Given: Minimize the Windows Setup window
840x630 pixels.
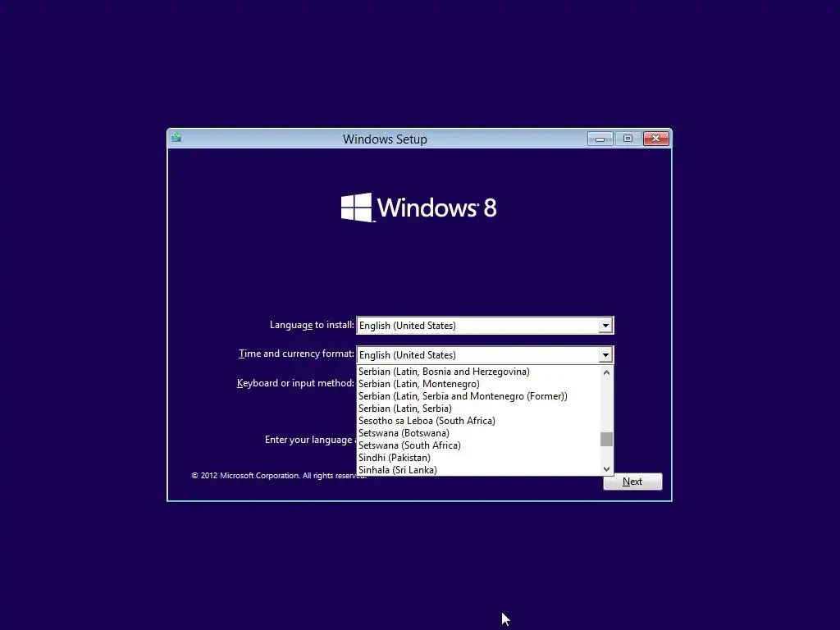Looking at the screenshot, I should tap(600, 139).
